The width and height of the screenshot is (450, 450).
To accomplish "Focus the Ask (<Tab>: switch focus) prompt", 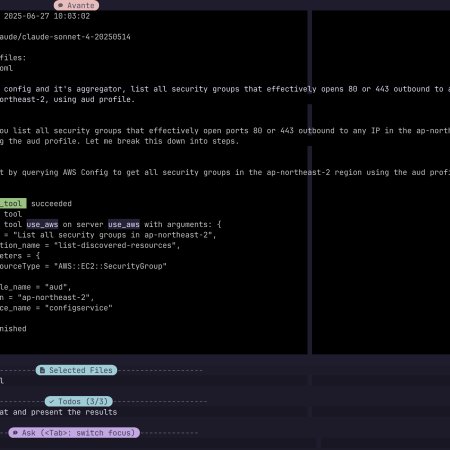I will 74,433.
